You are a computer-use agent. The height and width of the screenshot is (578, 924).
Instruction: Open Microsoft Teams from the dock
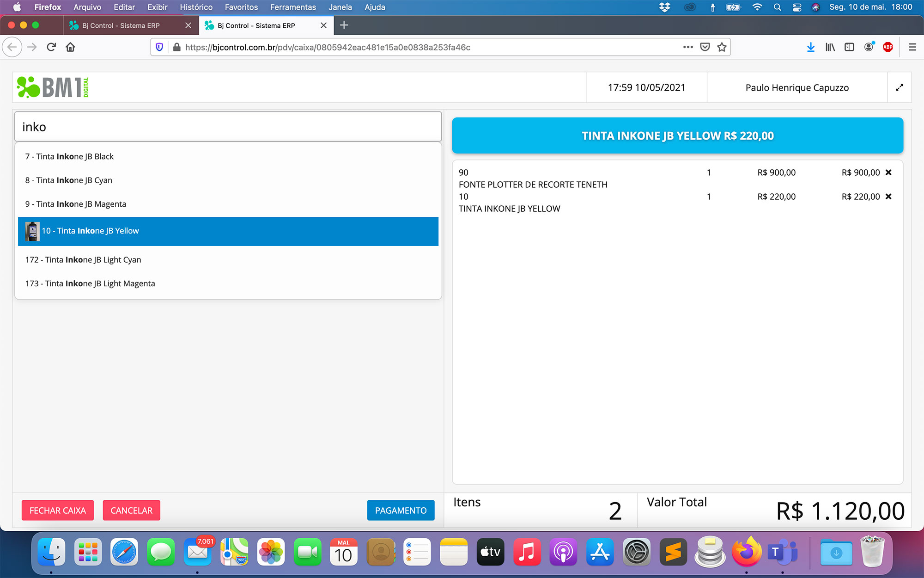(782, 552)
